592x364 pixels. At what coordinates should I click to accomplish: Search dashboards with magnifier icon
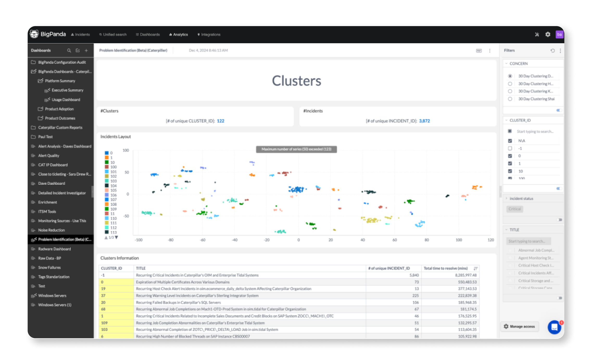69,51
